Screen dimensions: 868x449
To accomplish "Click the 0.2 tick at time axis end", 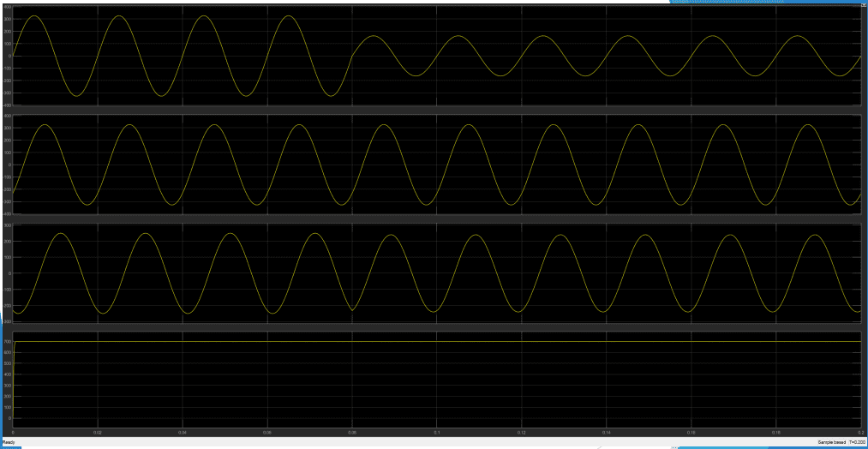I will click(859, 434).
